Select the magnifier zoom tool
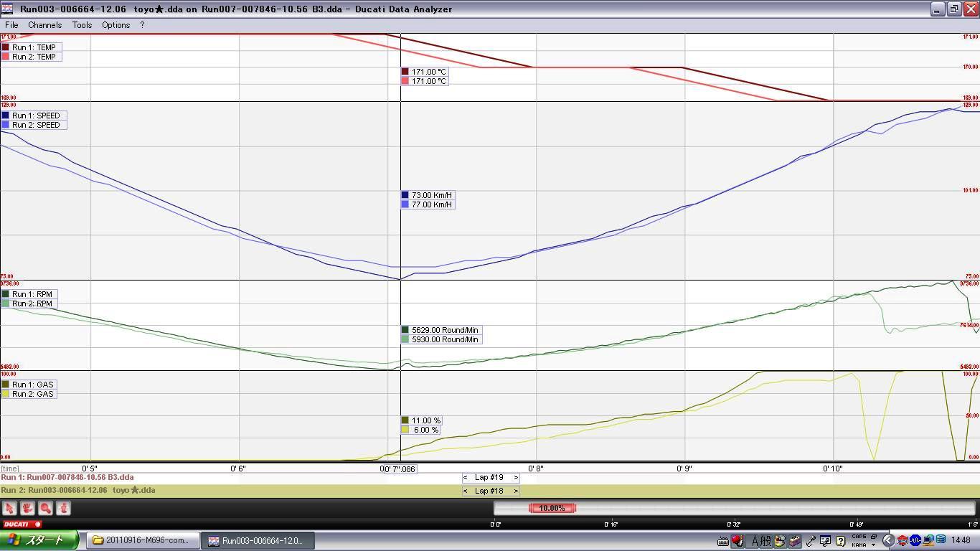The width and height of the screenshot is (980, 551). [45, 508]
